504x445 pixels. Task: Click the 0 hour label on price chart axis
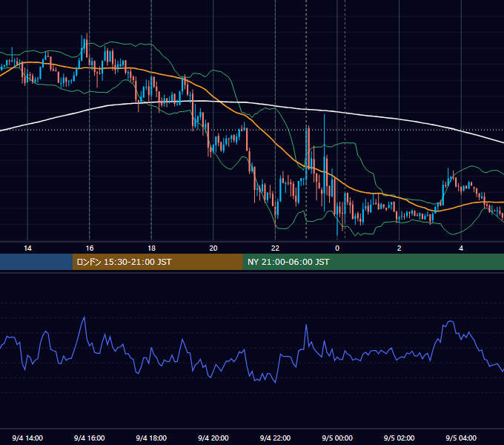337,248
